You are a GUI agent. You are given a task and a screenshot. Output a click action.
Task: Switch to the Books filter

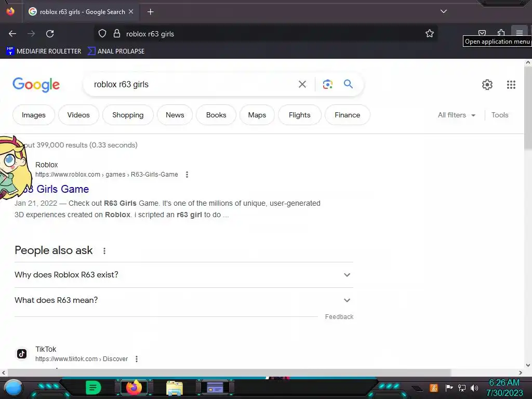216,115
